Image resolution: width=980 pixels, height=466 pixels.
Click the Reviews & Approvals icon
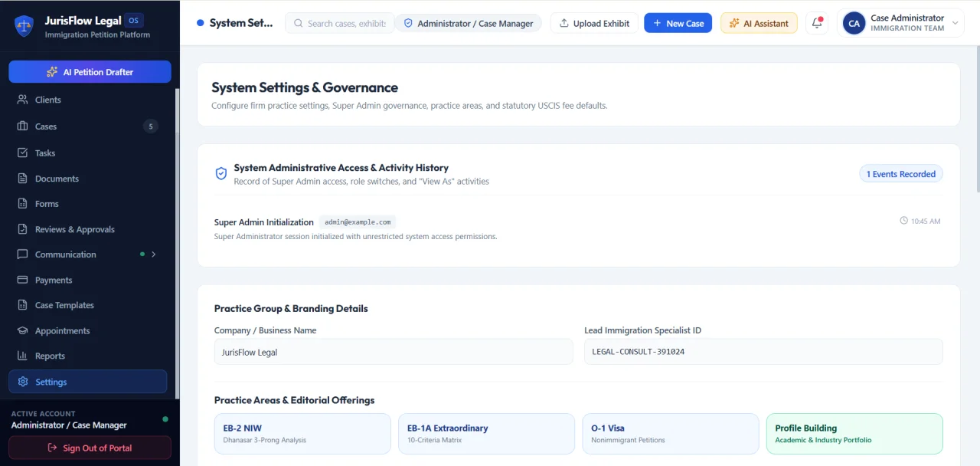(x=22, y=229)
